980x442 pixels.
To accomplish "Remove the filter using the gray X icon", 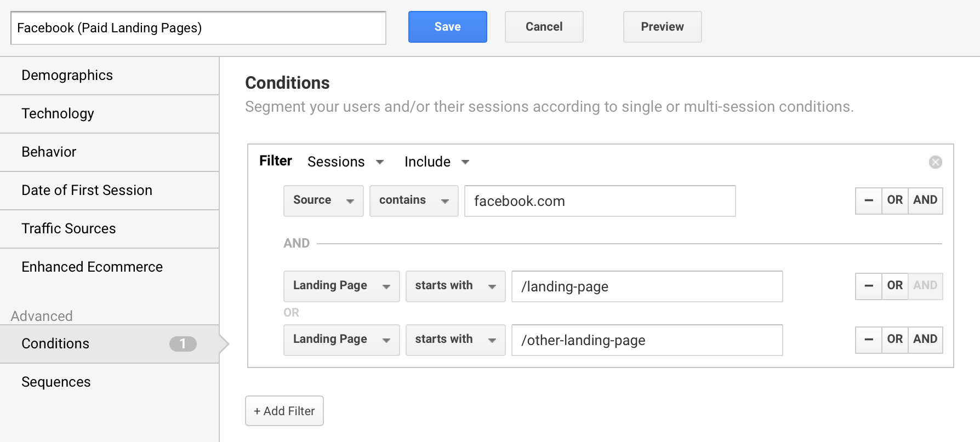I will coord(935,162).
